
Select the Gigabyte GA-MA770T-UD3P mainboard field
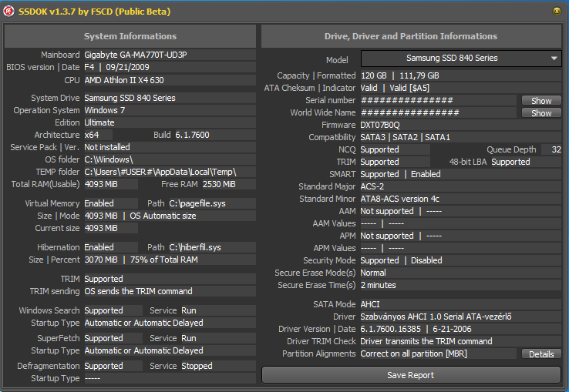[169, 55]
